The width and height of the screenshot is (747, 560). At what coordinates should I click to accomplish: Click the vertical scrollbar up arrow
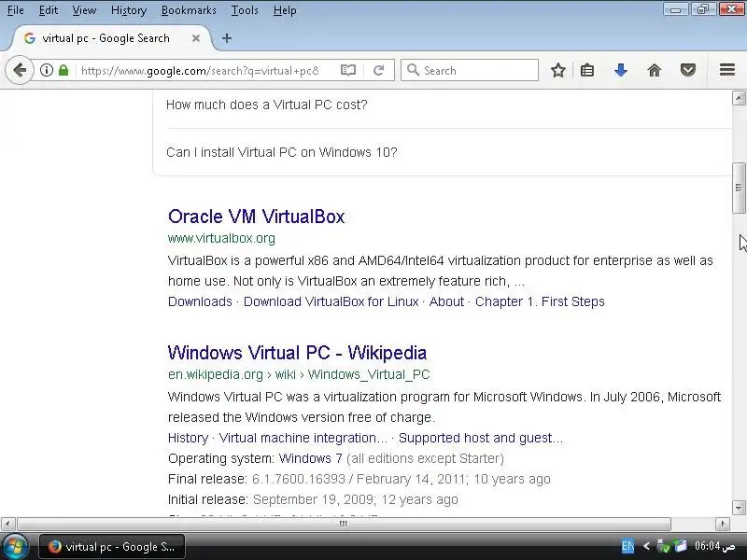coord(739,98)
